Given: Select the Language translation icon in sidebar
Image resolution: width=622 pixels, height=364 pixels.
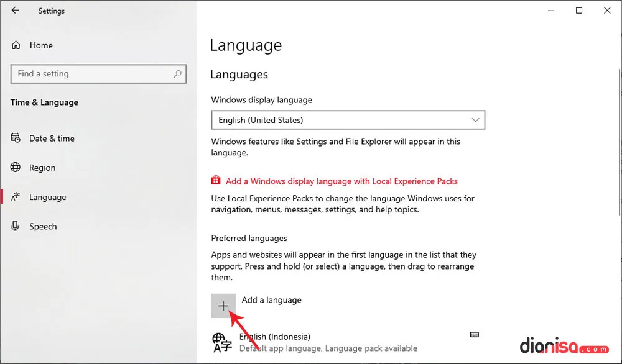Looking at the screenshot, I should click(x=16, y=197).
